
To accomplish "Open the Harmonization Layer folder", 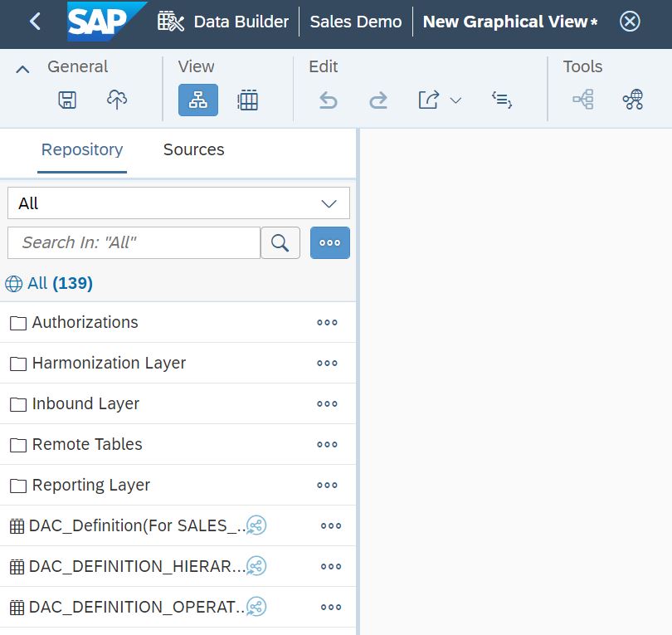I will click(109, 363).
